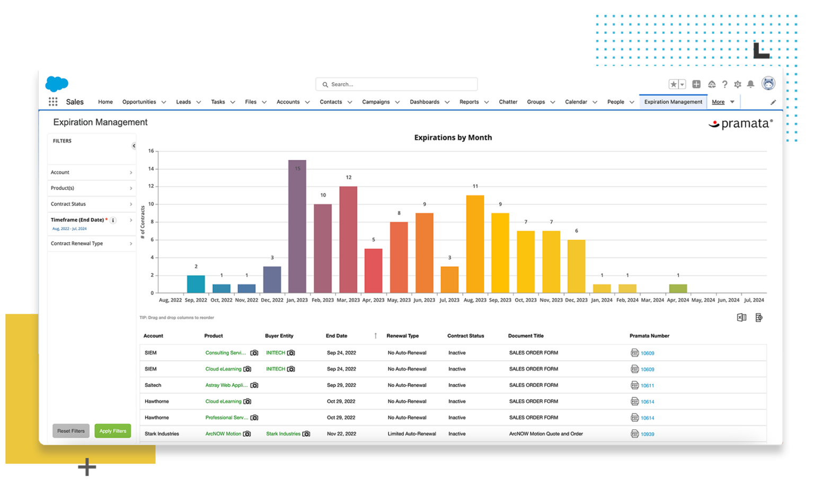The height and width of the screenshot is (504, 814).
Task: Expand the Contract Renewal Type filter
Action: (91, 243)
